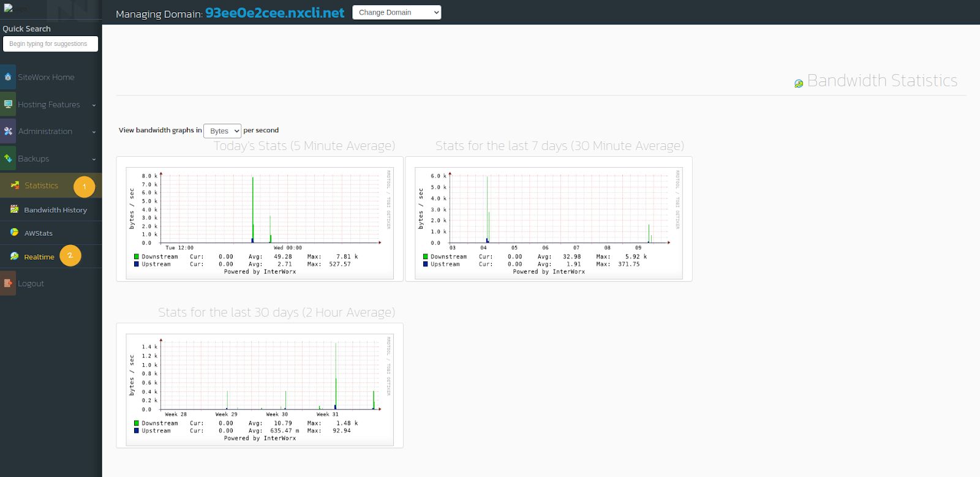The height and width of the screenshot is (477, 980).
Task: Click the Logout door icon
Action: 8,283
